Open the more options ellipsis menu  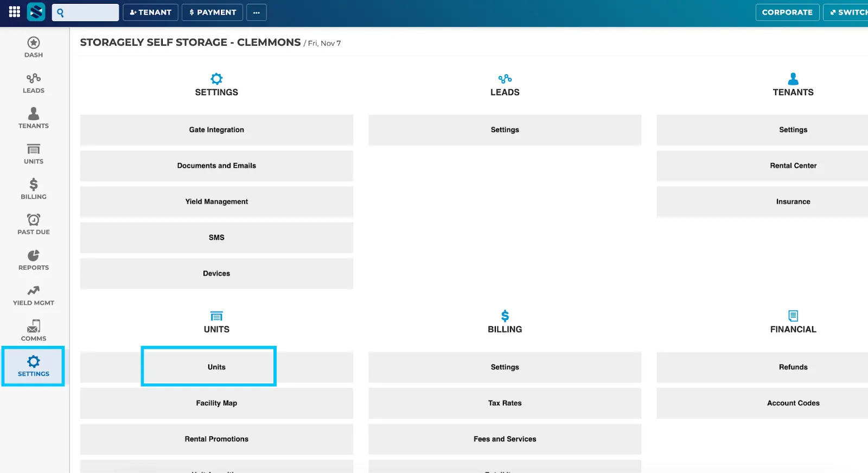257,12
